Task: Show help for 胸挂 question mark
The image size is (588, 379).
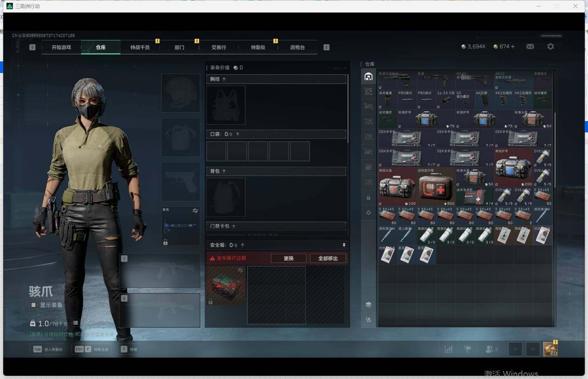Action: (224, 79)
